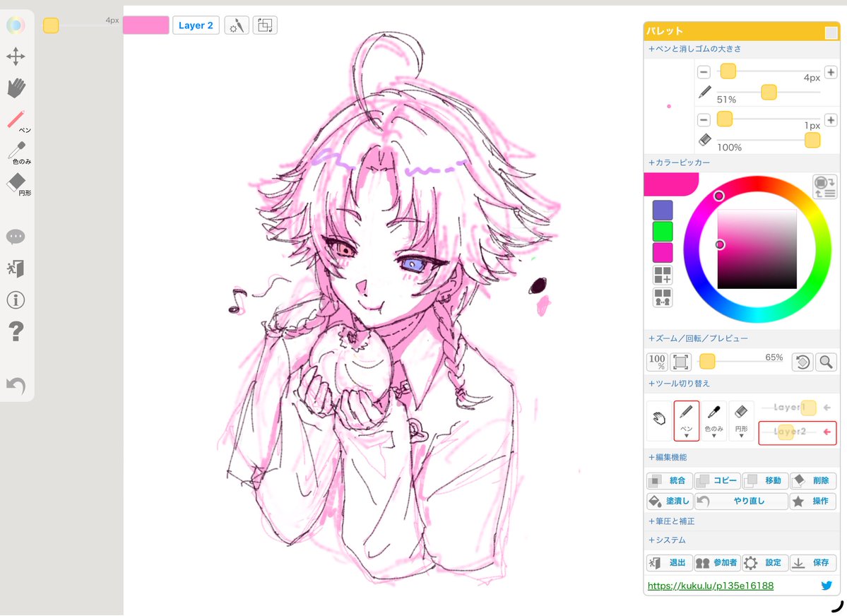Click the 移動 move button
The image size is (847, 616).
[765, 480]
